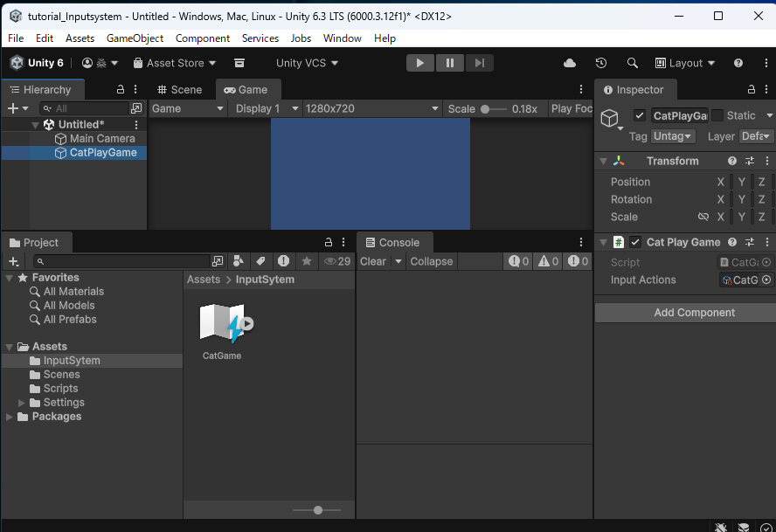Viewport: 776px width, 532px height.
Task: Disable the Cat Play Game script checkbox
Action: (x=635, y=242)
